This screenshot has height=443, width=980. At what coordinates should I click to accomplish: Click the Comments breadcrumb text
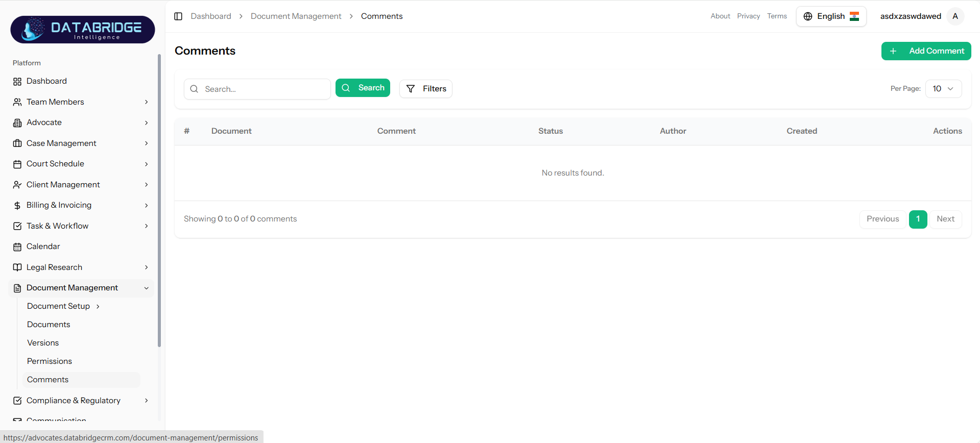tap(381, 16)
